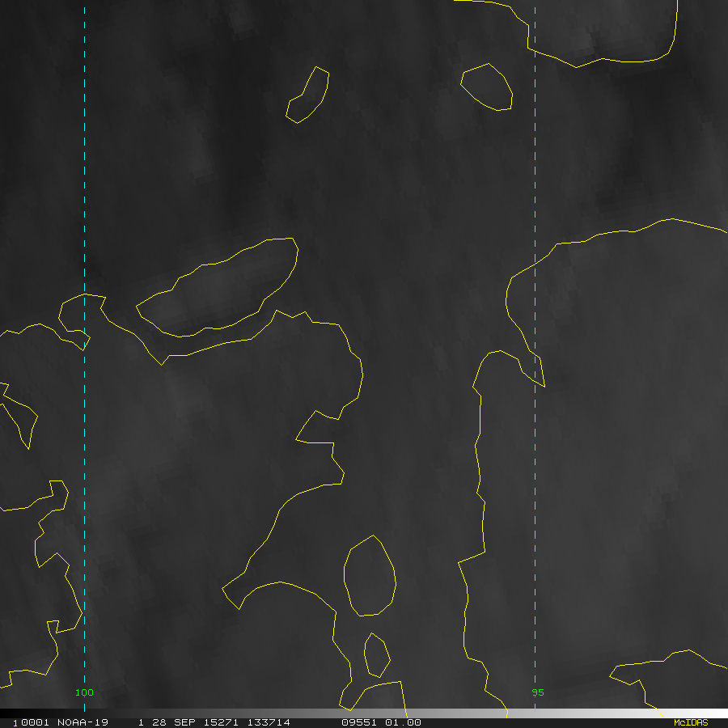
Task: Click inside the outlined region at top right
Action: tap(607, 28)
